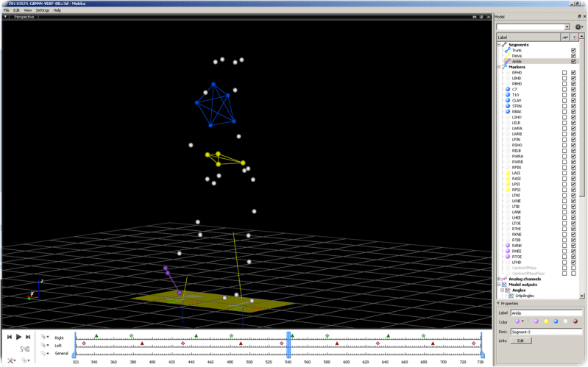Pick the white color preset

click(x=565, y=321)
